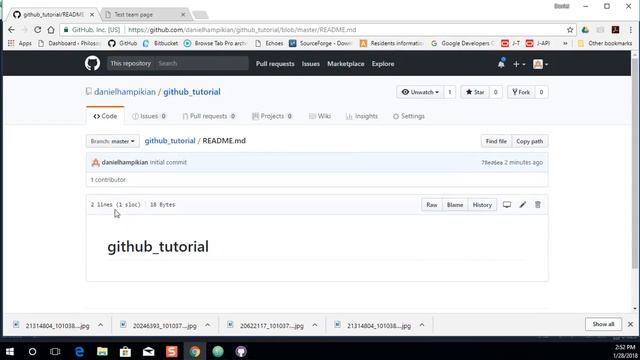Open the github_tutorial repository title link
640x360 pixels.
(192, 92)
